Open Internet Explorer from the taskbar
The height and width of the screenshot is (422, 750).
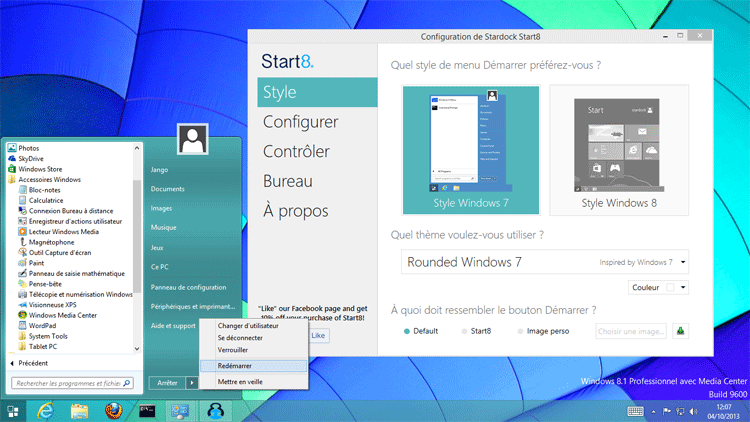pyautogui.click(x=45, y=411)
